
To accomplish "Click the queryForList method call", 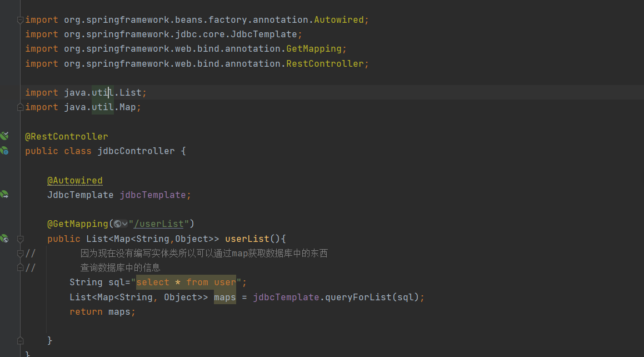I will (x=358, y=297).
